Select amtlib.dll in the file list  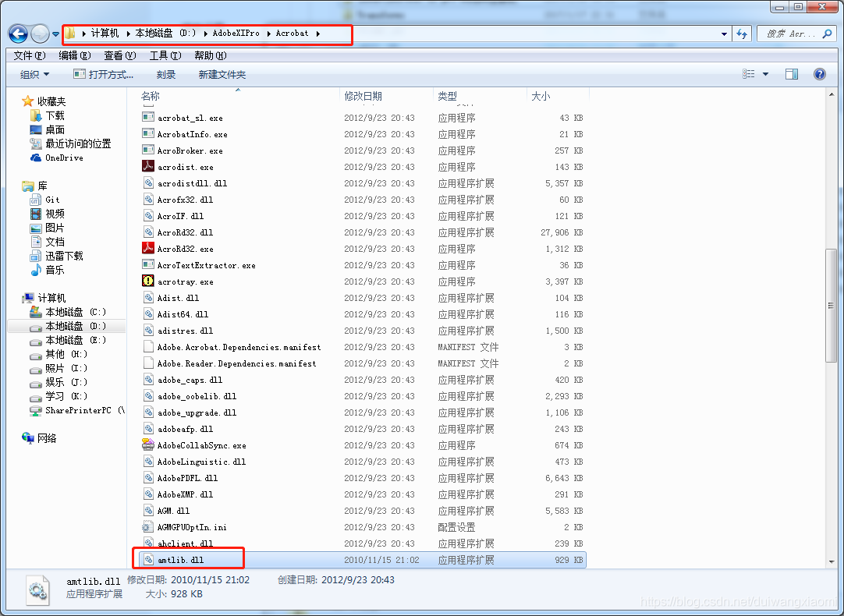362,560
